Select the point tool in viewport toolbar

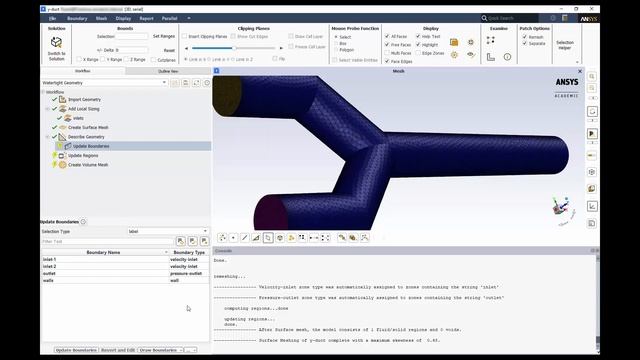[233, 238]
